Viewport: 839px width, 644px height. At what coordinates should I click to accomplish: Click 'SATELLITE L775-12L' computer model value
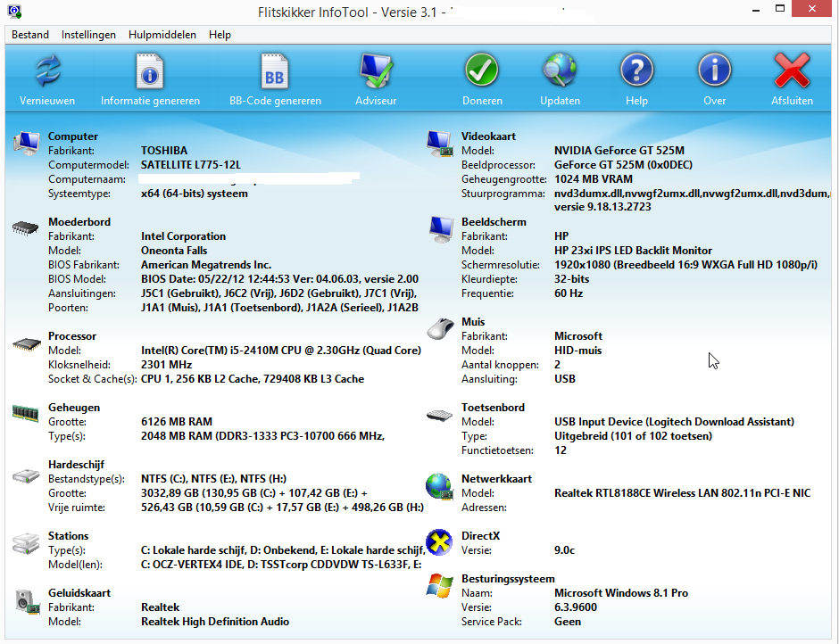(x=190, y=165)
